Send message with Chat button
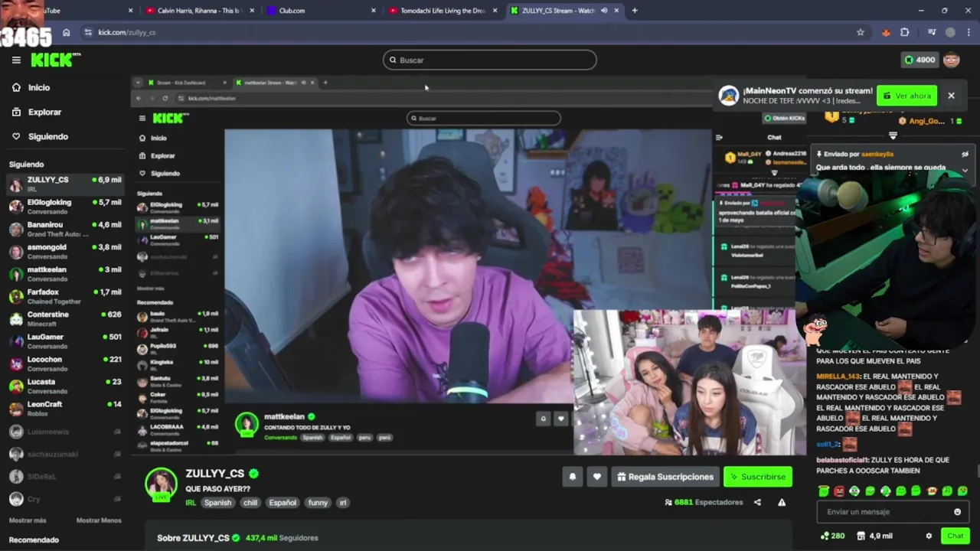 955,536
